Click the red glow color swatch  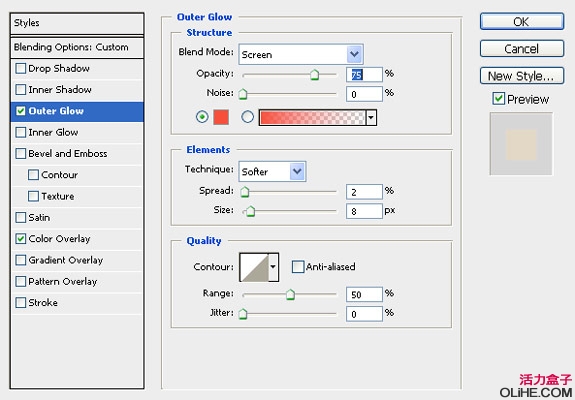click(x=221, y=117)
